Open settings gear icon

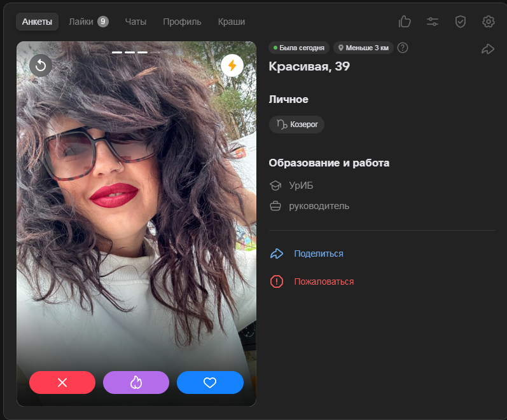click(x=489, y=22)
